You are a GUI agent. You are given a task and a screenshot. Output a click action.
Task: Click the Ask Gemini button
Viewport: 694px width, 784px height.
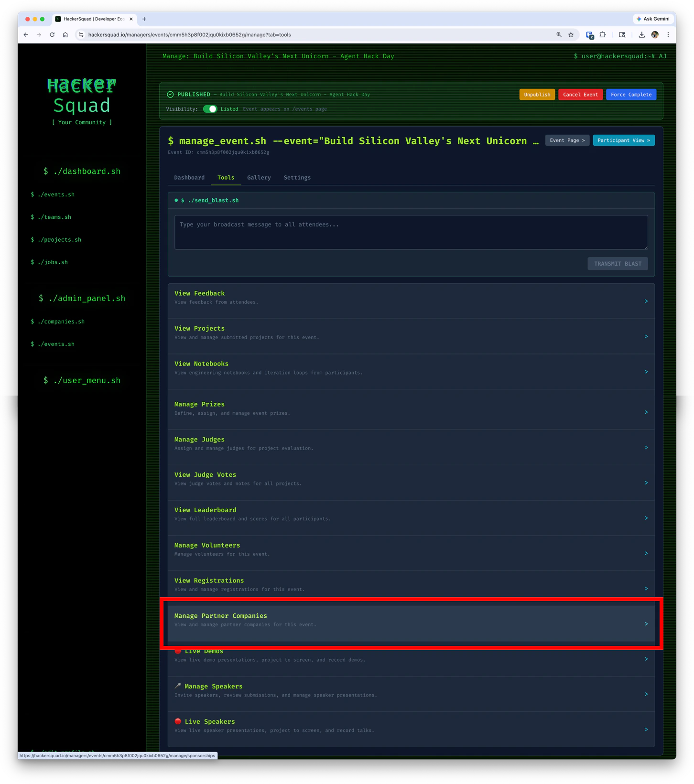pyautogui.click(x=653, y=19)
